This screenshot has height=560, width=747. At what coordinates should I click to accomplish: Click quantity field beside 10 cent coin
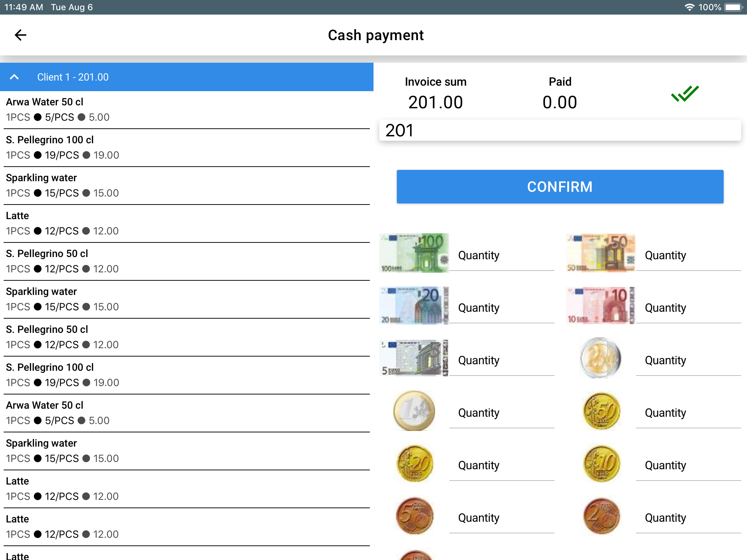tap(688, 466)
